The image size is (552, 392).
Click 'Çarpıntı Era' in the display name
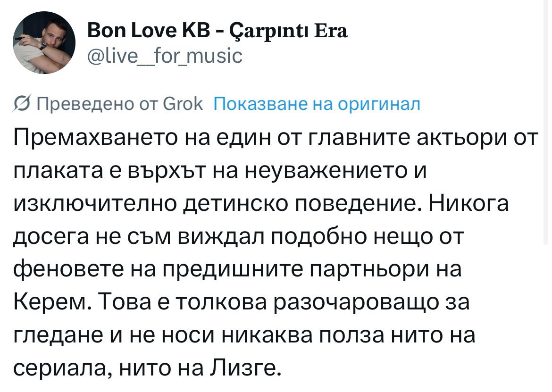[288, 32]
